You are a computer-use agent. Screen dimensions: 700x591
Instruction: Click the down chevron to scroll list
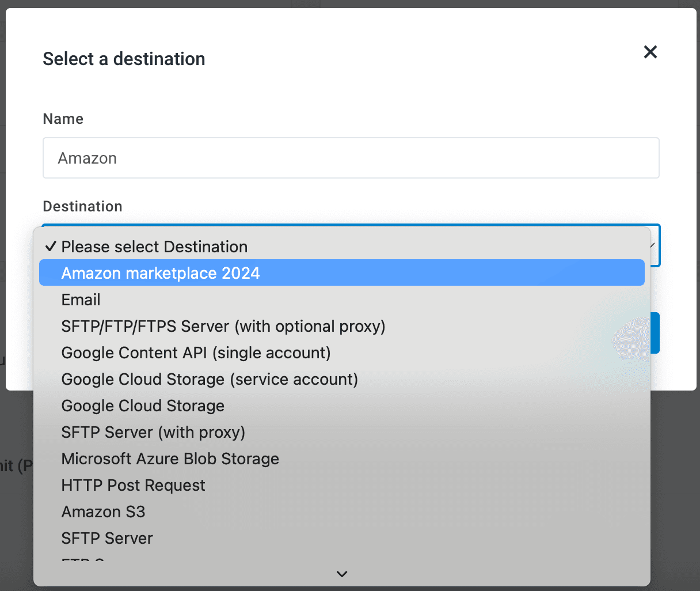(x=342, y=574)
